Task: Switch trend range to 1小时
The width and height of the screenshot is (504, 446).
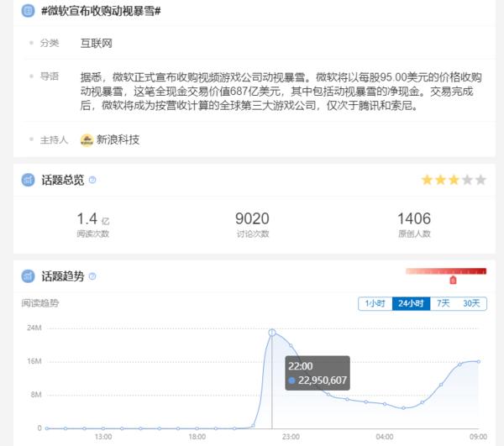Action: click(375, 304)
